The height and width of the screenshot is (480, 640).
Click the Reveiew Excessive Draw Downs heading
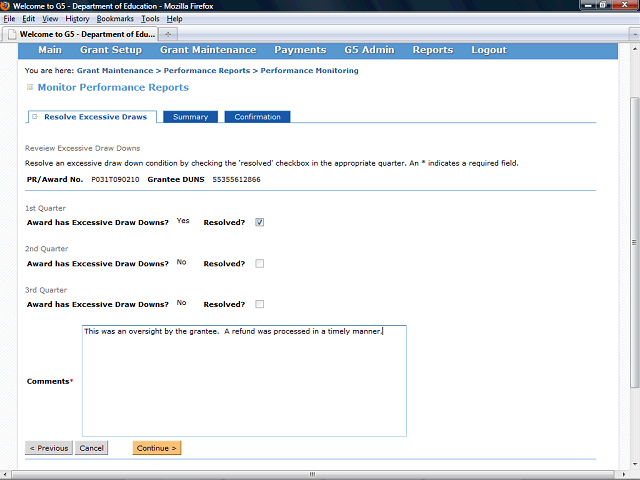click(82, 148)
